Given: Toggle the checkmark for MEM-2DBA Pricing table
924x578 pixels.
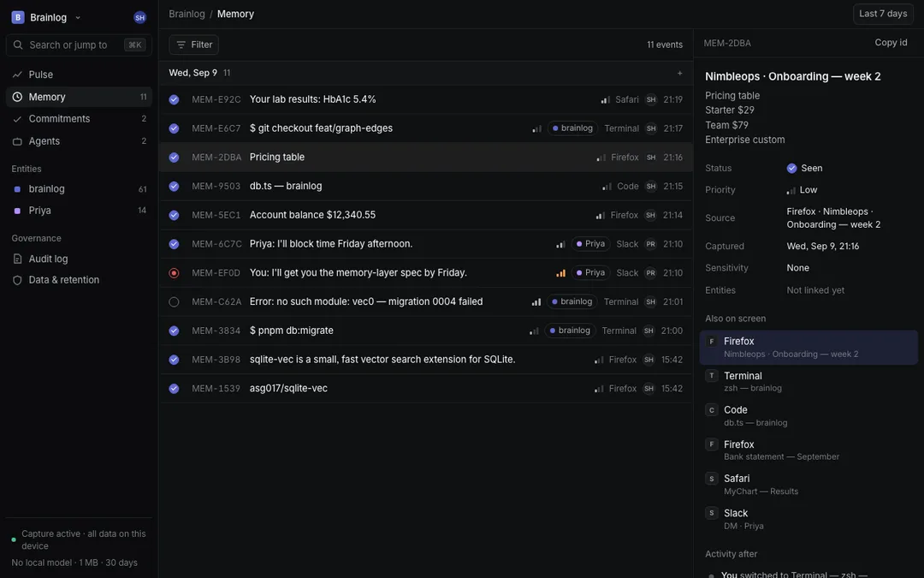Looking at the screenshot, I should coord(174,158).
